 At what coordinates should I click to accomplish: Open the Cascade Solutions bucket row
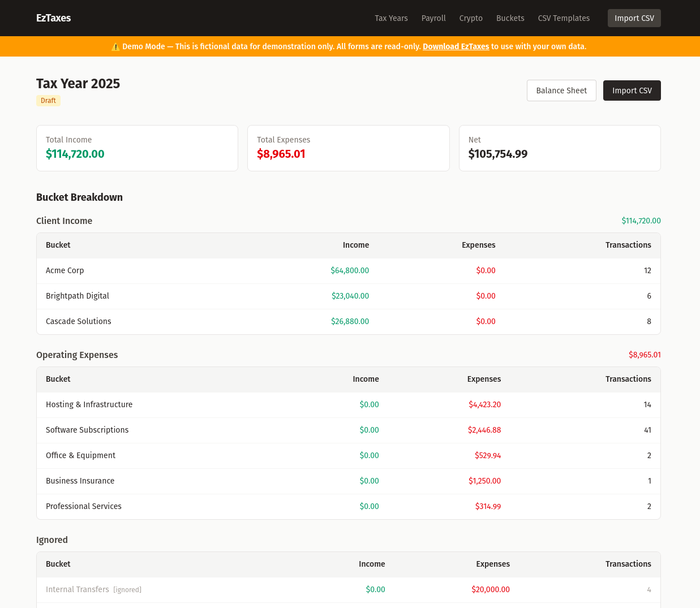(349, 322)
